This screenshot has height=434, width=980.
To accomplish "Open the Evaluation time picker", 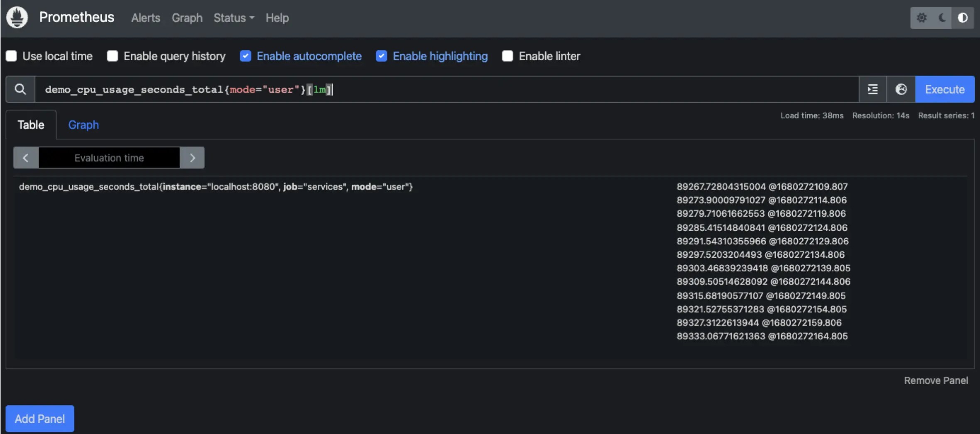I will pos(109,158).
